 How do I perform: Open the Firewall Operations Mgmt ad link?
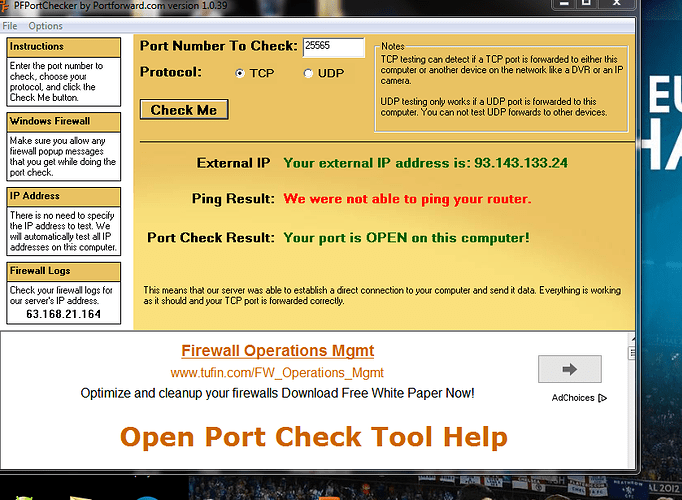pyautogui.click(x=277, y=350)
